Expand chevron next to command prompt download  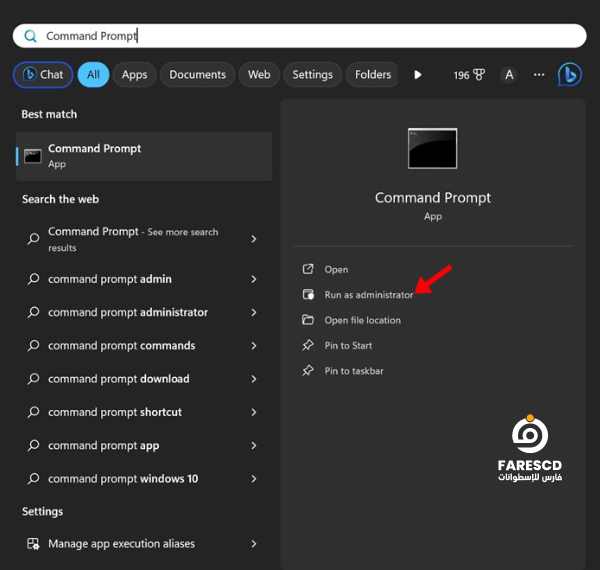254,379
